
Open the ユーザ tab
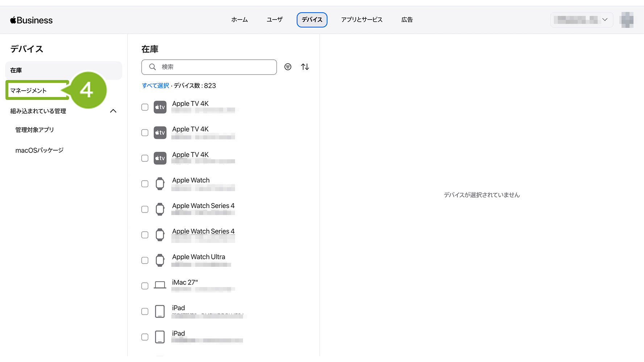(275, 20)
